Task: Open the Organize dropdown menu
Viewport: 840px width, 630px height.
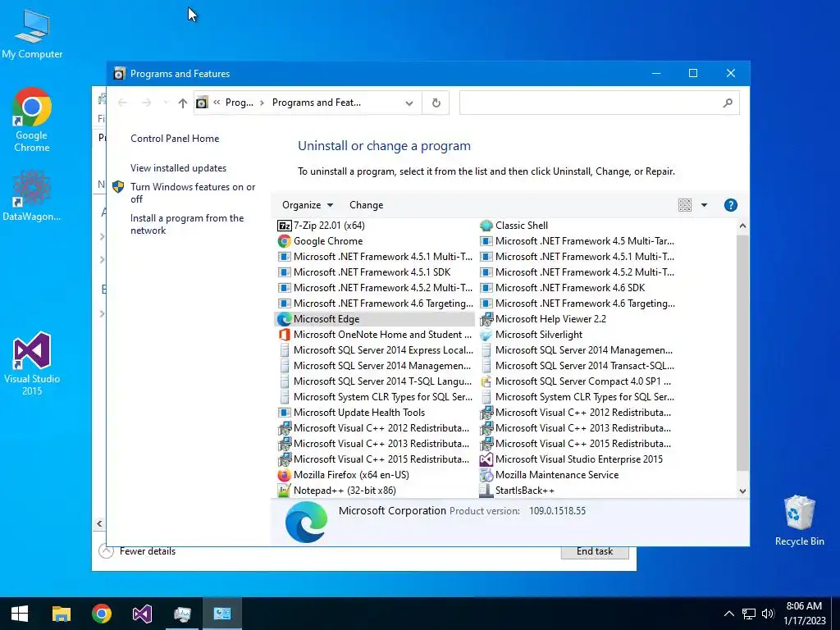Action: tap(308, 205)
